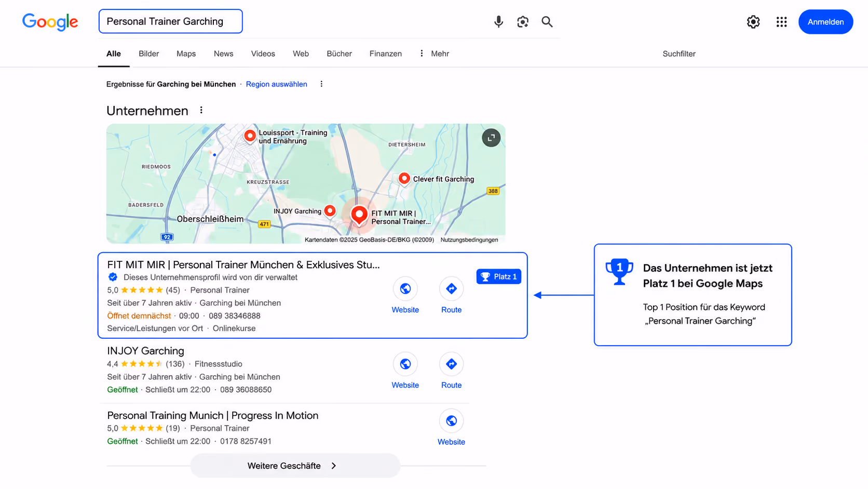Click the phone number 0178 8257491
Image resolution: width=868 pixels, height=489 pixels.
[246, 441]
